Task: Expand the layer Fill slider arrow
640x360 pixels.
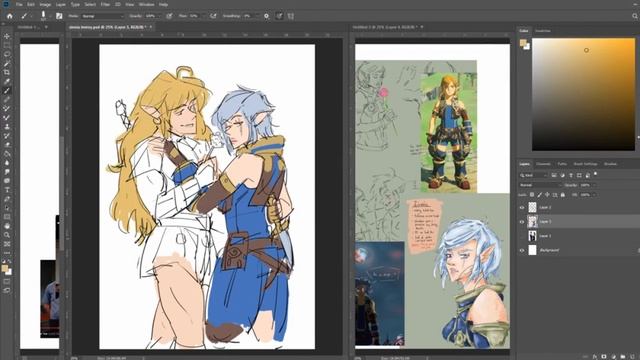Action: 594,195
